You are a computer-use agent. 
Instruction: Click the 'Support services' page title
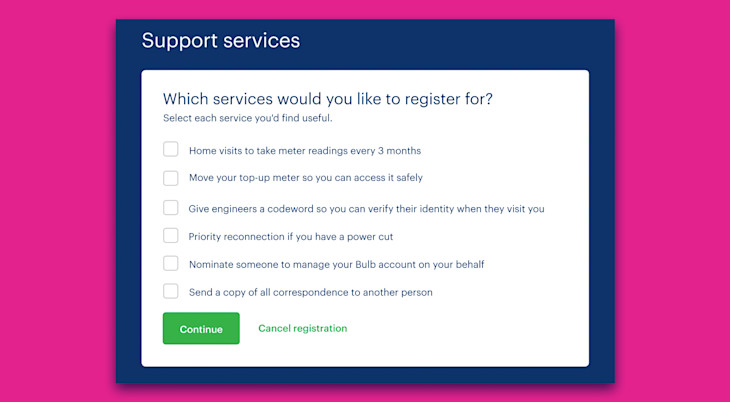(221, 41)
